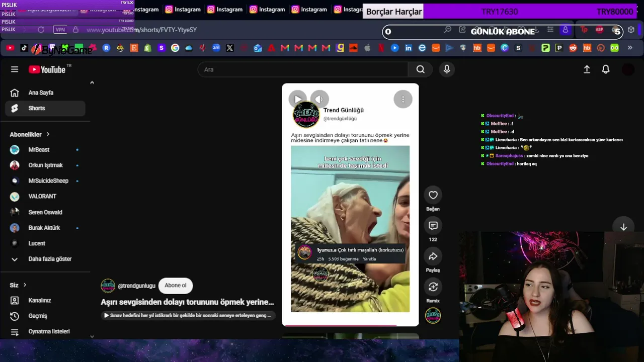Subscribe with the Abone ol button
Screen dimensions: 644x362
176,286
